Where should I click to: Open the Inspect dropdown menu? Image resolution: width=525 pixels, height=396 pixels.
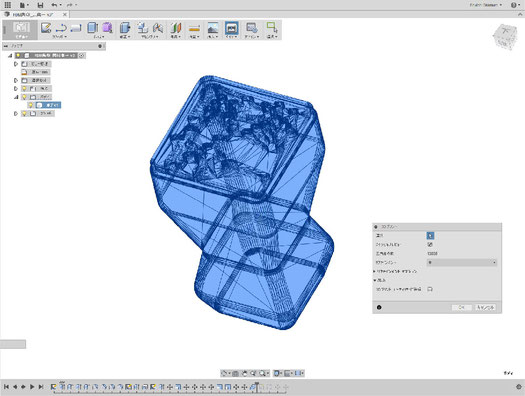click(x=195, y=36)
